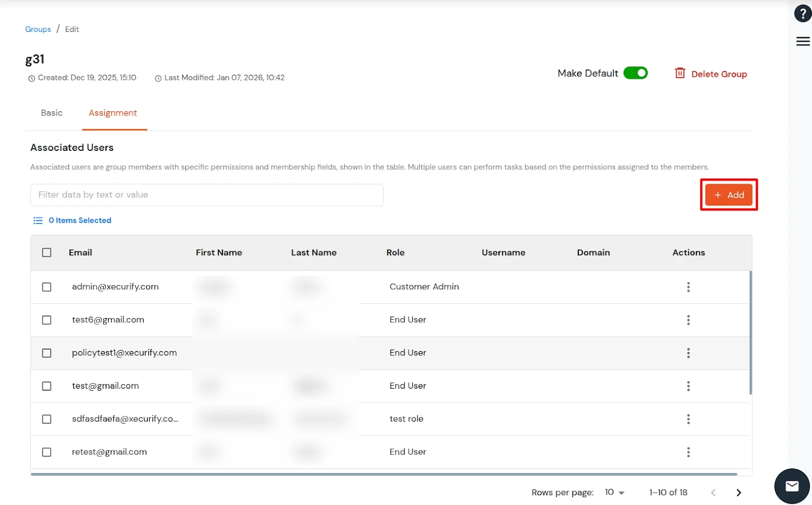Click the test6@gmail.com email cell

point(108,320)
